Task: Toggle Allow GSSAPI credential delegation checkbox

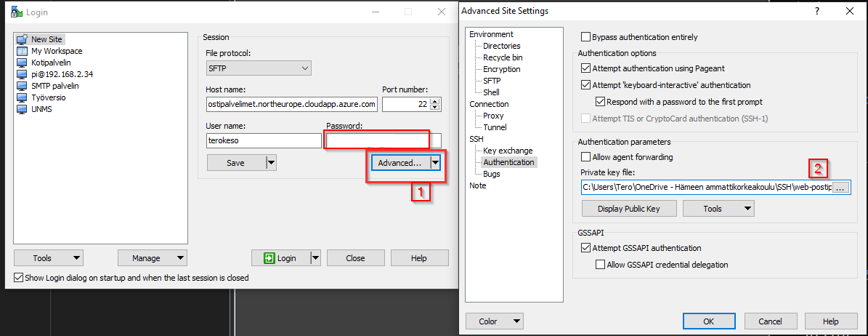Action: pyautogui.click(x=600, y=265)
